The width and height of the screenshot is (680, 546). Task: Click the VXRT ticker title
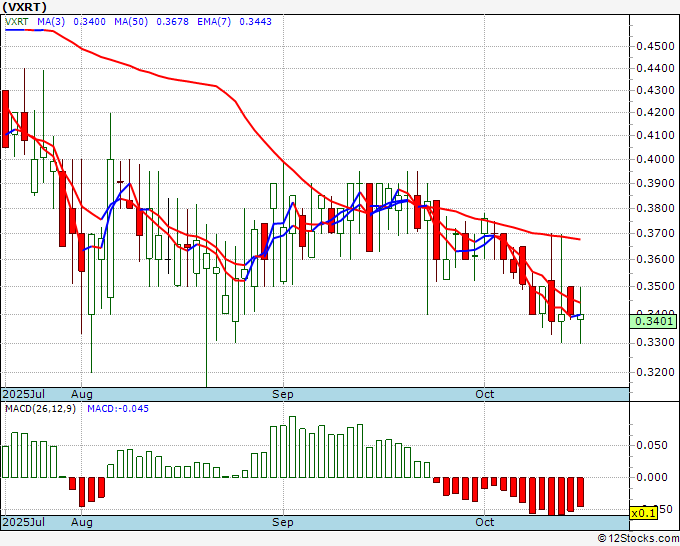click(25, 7)
